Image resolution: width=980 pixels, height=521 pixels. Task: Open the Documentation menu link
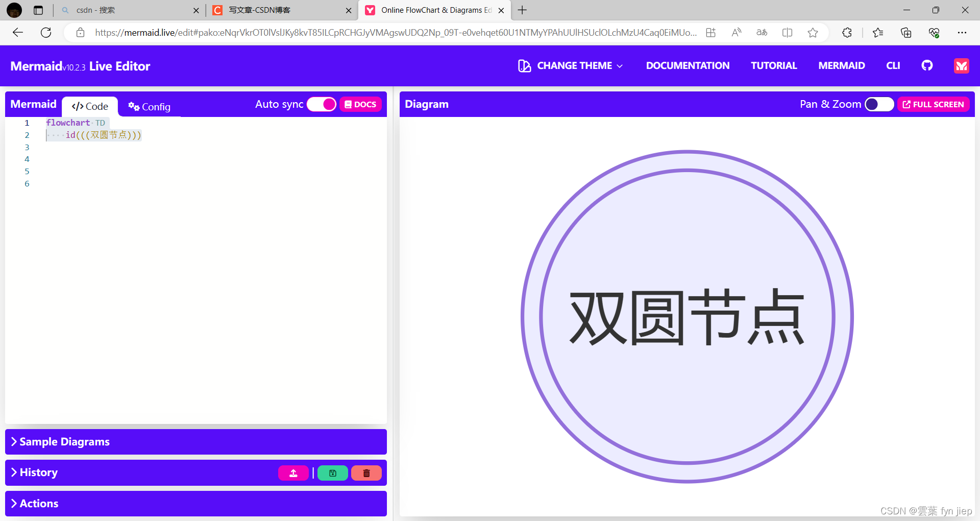(688, 65)
